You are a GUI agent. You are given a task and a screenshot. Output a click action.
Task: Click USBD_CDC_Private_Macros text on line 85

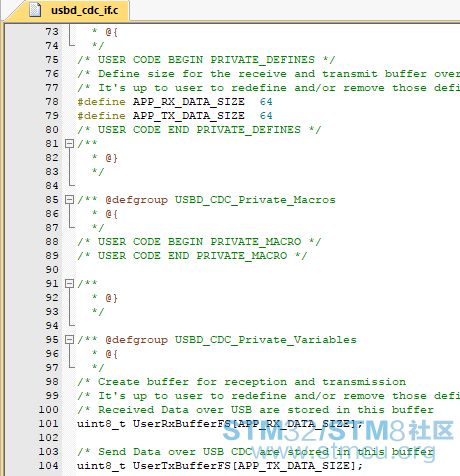pos(255,200)
